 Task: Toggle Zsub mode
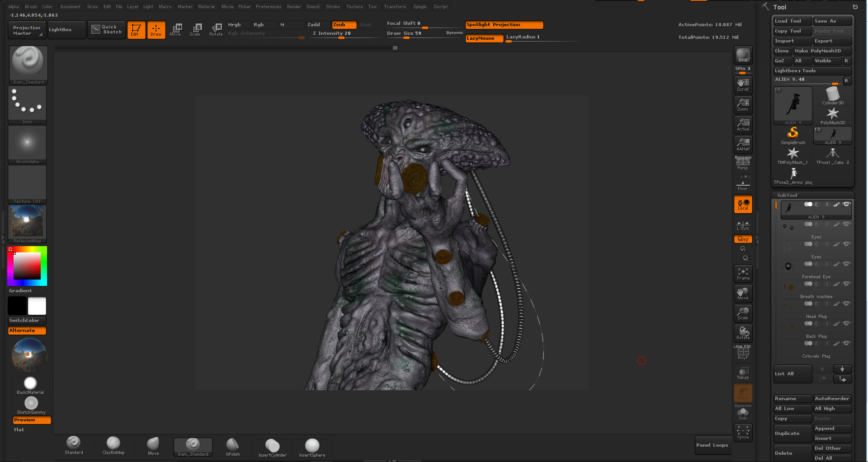coord(344,25)
